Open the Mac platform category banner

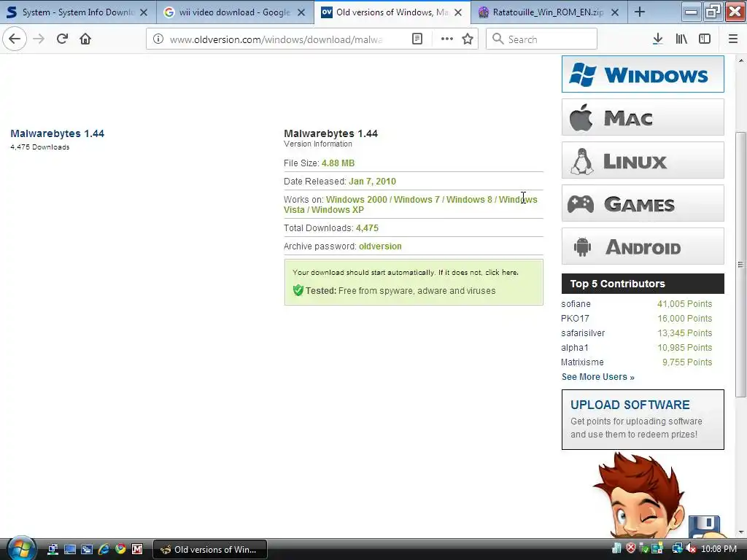coord(643,117)
